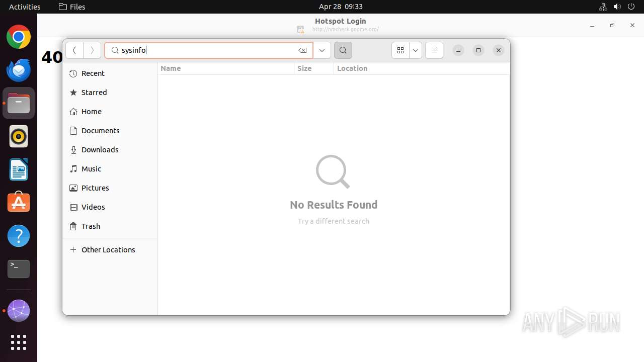Open the hamburger main menu

coord(434,50)
